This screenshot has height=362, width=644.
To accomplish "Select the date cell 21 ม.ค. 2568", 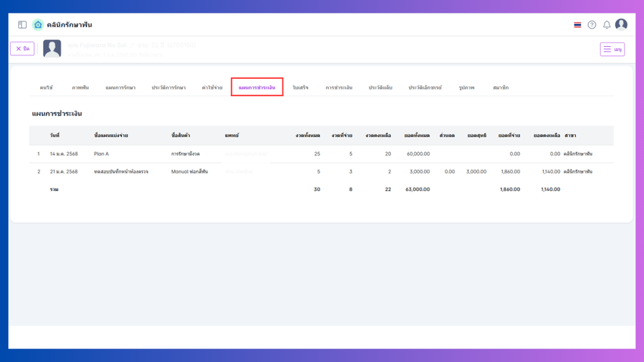I will pos(64,172).
